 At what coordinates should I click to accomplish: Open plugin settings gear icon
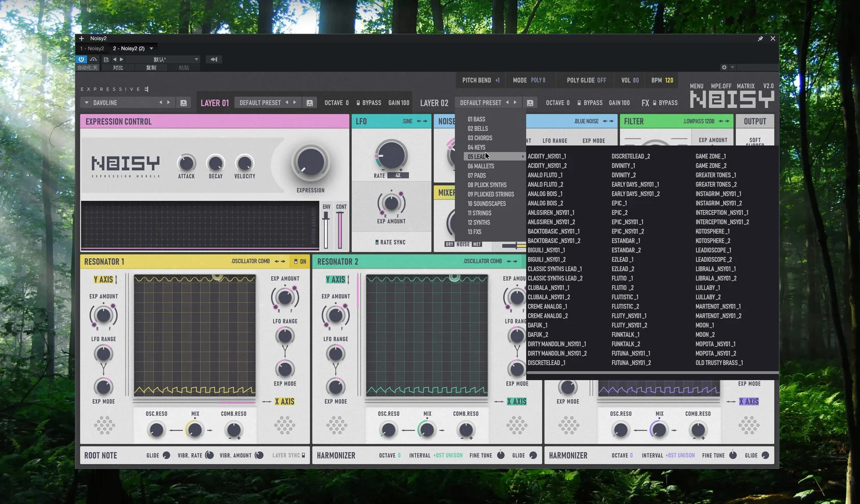[724, 67]
